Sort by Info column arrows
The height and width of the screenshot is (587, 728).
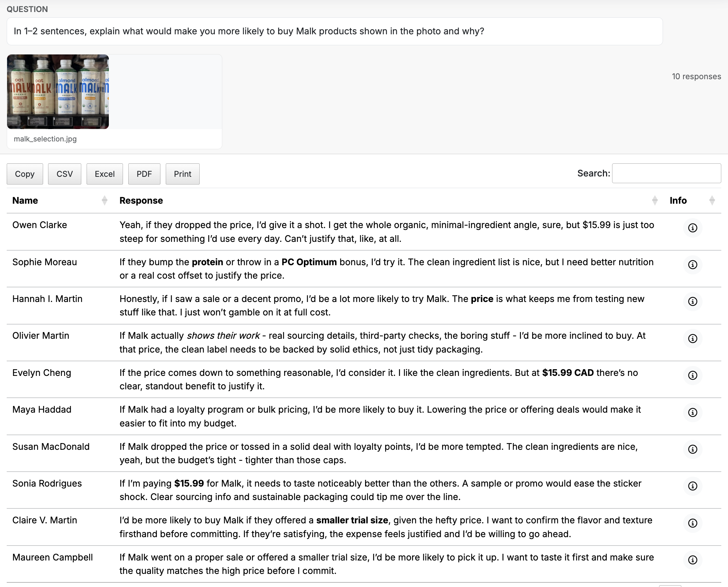point(712,200)
